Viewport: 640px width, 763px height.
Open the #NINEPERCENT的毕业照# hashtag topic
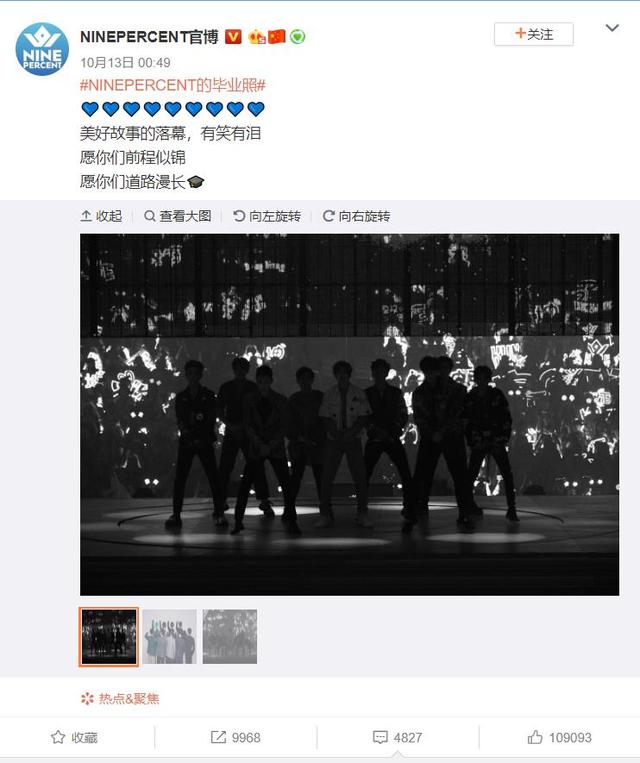[x=173, y=86]
